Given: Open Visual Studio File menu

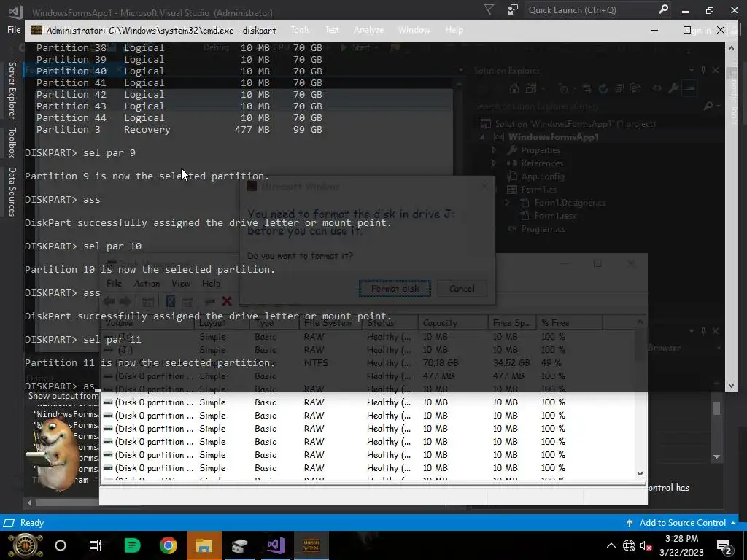Looking at the screenshot, I should click(x=14, y=29).
